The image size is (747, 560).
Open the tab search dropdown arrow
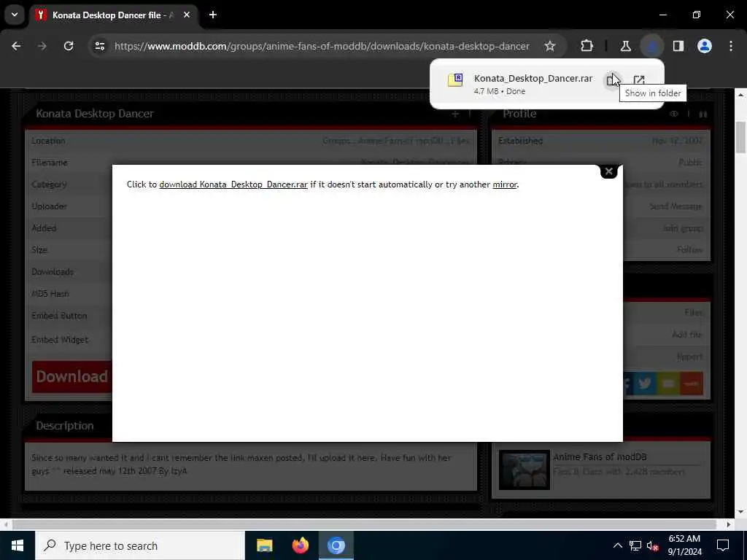tap(15, 15)
